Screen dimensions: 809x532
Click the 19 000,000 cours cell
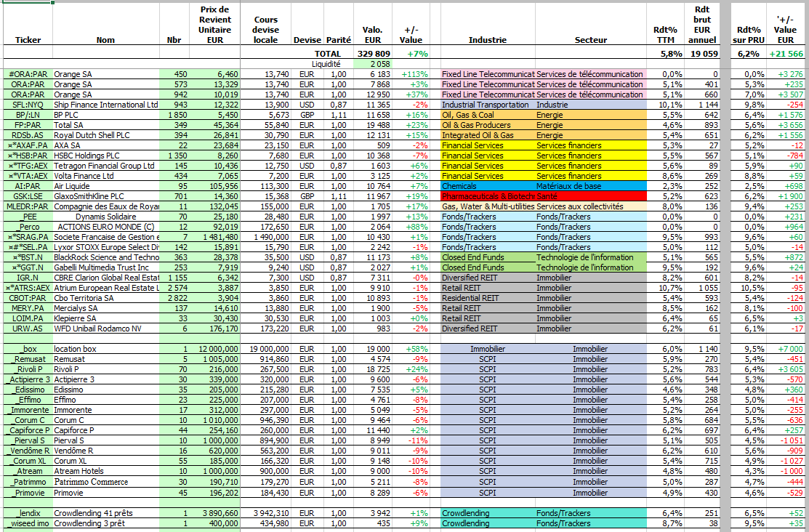(266, 350)
